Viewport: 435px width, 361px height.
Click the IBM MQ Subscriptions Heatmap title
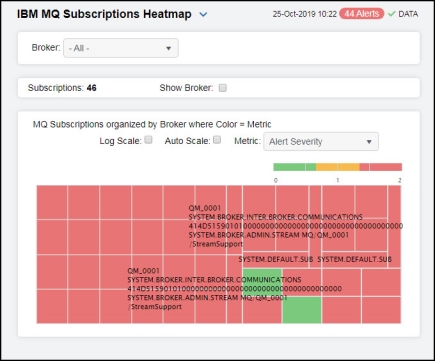(104, 14)
